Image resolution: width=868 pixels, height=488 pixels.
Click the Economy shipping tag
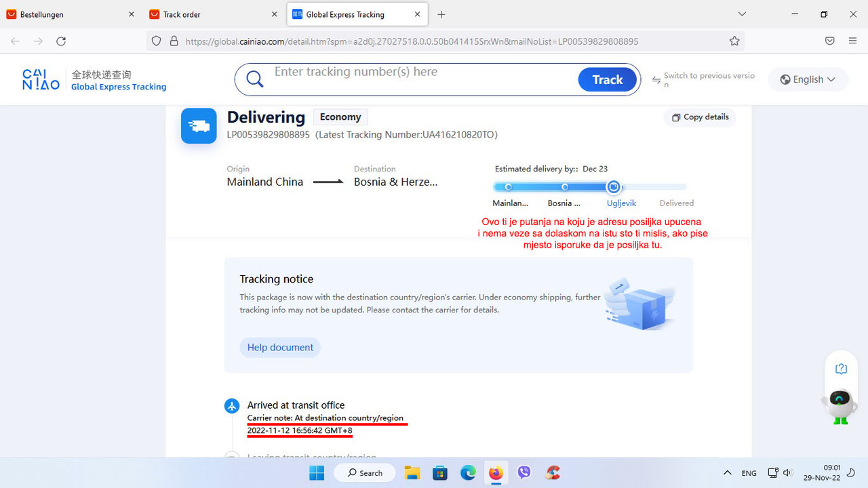(x=340, y=117)
